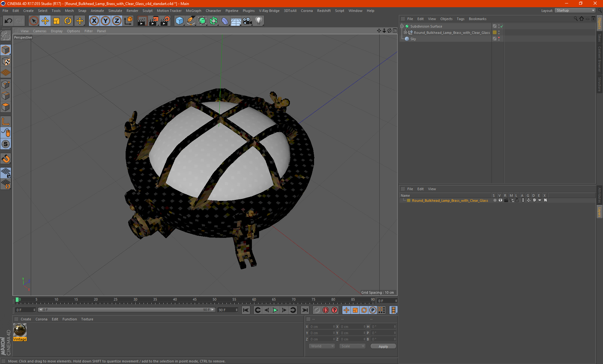Add a Cube primitive object

point(179,21)
